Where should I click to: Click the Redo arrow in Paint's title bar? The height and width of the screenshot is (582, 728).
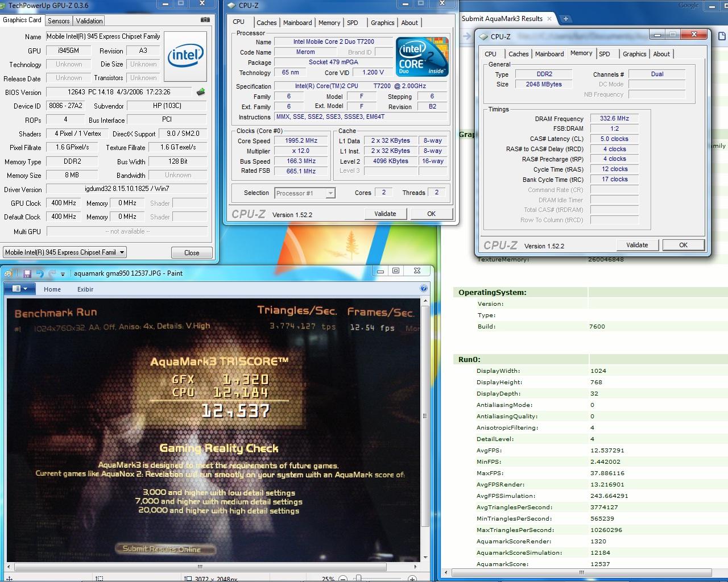[52, 273]
